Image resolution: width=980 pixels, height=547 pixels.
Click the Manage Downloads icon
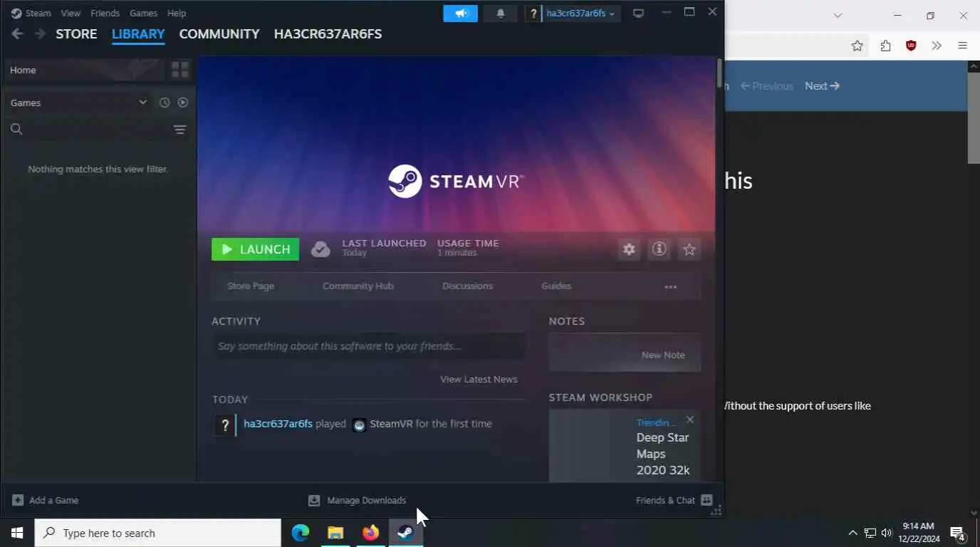[x=314, y=500]
